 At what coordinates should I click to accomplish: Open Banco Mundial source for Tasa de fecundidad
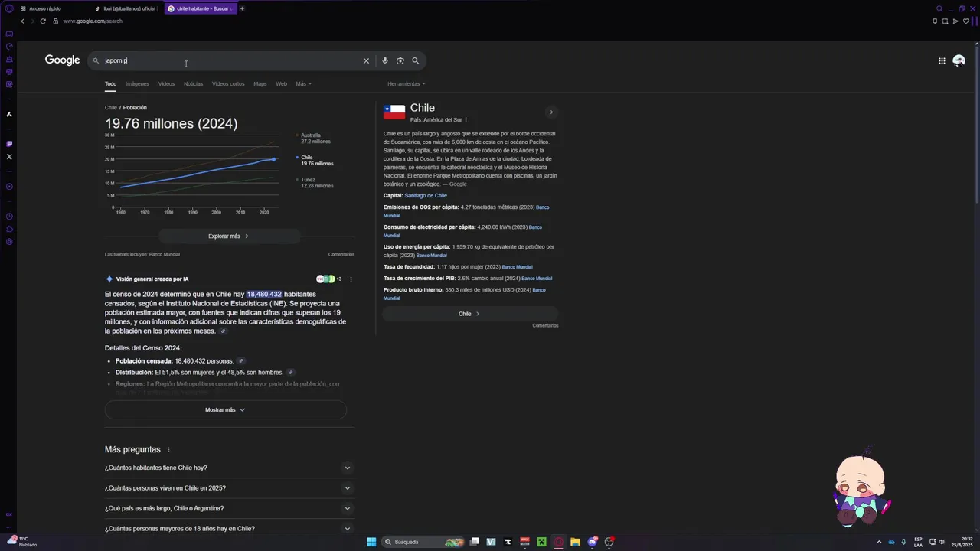pyautogui.click(x=518, y=267)
